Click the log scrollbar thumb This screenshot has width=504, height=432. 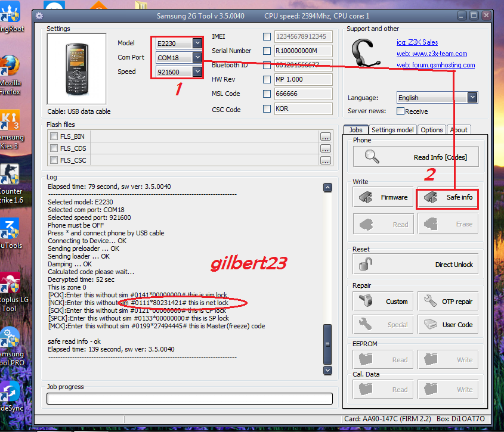coord(327,344)
